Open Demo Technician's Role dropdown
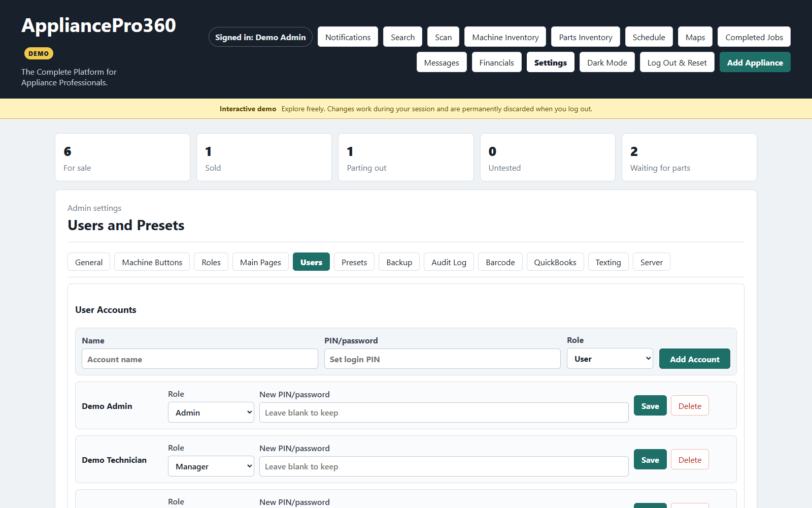This screenshot has height=508, width=812. (x=211, y=466)
